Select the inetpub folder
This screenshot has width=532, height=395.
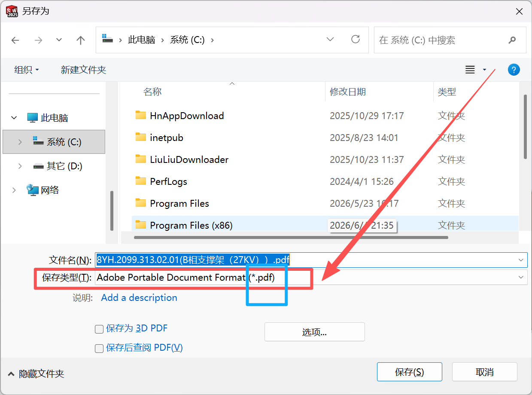[167, 138]
